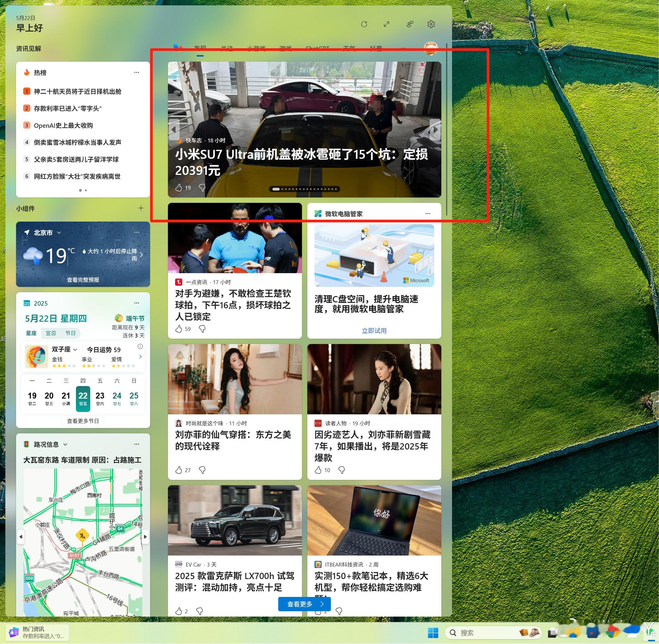Open widgets settings gear
This screenshot has height=644, width=659.
coord(431,24)
